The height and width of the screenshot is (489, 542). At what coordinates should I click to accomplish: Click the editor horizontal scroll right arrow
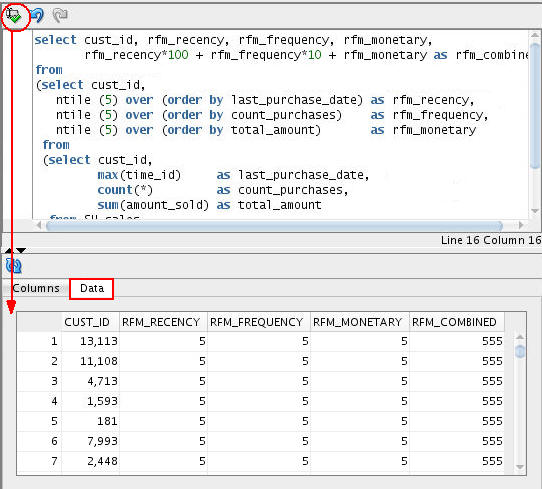[x=521, y=225]
